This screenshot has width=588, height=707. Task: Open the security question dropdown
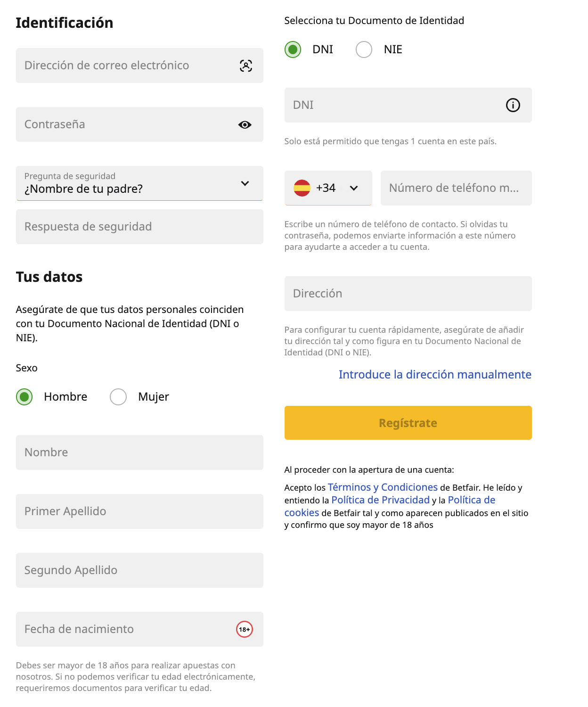[x=139, y=183]
